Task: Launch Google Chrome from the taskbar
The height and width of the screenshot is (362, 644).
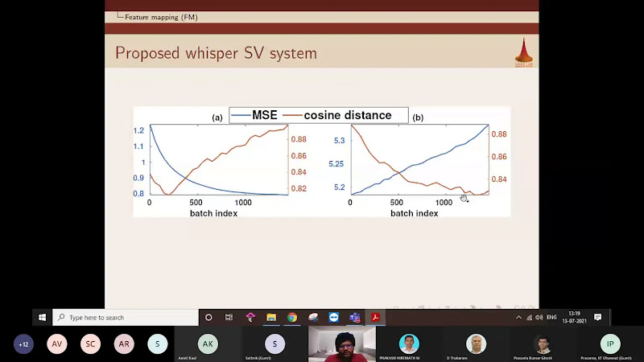Action: click(x=292, y=317)
